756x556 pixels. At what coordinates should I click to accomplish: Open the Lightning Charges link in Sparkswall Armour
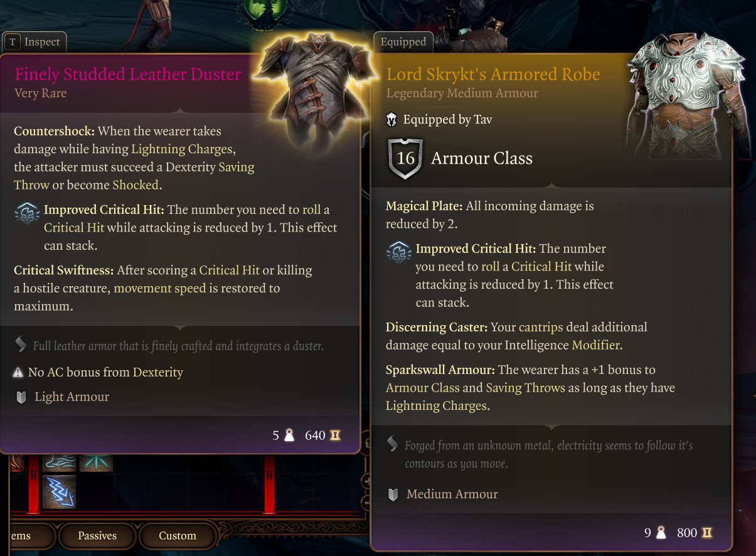(x=436, y=406)
